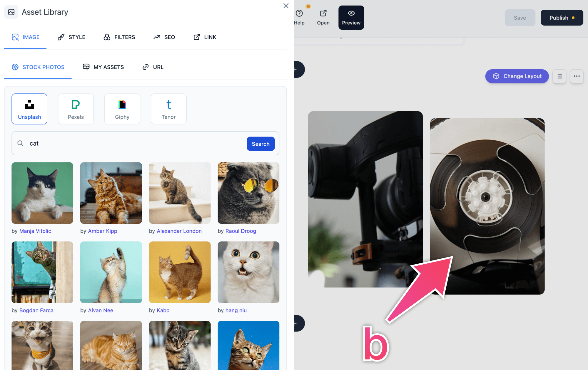This screenshot has height=370, width=588.
Task: Open hang niu author link
Action: pos(236,310)
